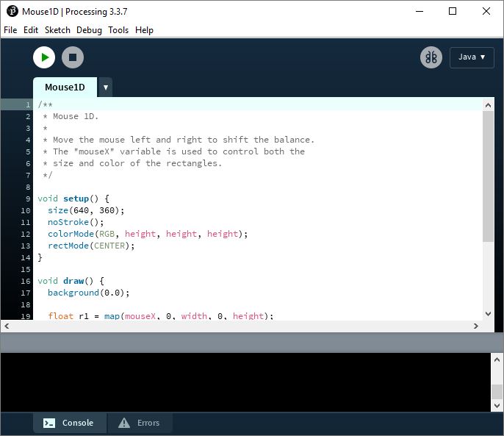Open the Java mode dropdown
This screenshot has height=436, width=504.
pos(472,57)
